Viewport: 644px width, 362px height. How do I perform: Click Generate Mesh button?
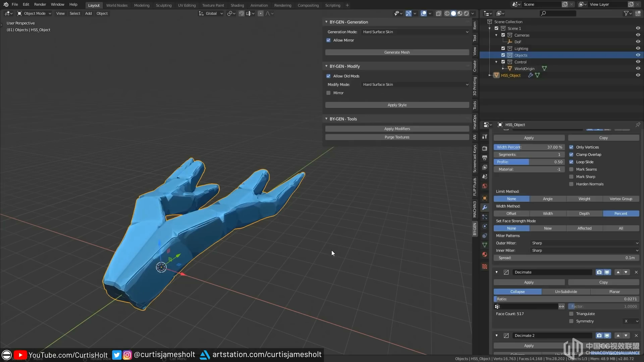point(397,52)
